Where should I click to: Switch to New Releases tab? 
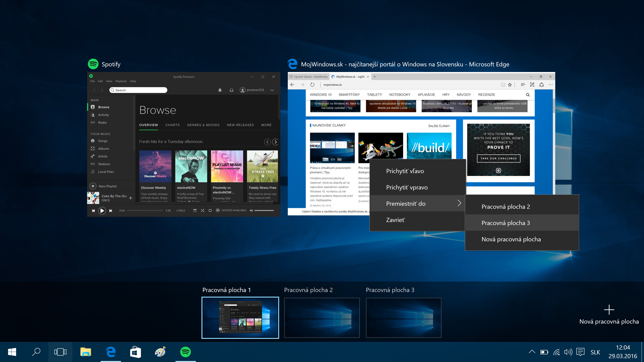click(240, 125)
